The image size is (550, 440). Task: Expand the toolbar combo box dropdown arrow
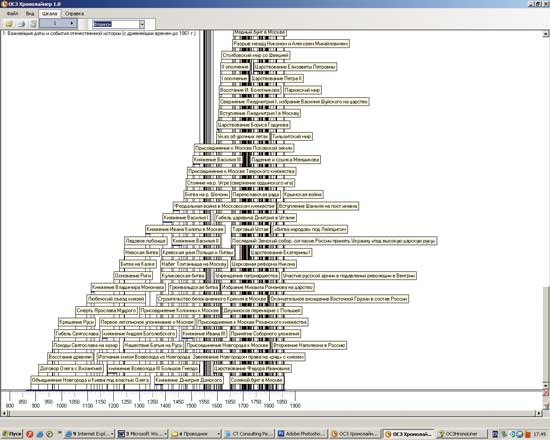click(x=142, y=24)
